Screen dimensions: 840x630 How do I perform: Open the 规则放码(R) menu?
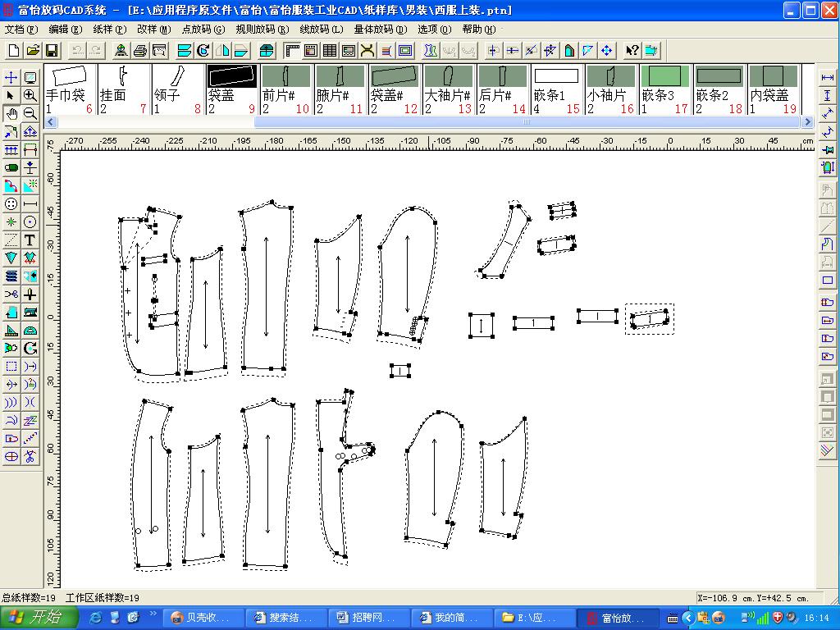point(262,29)
